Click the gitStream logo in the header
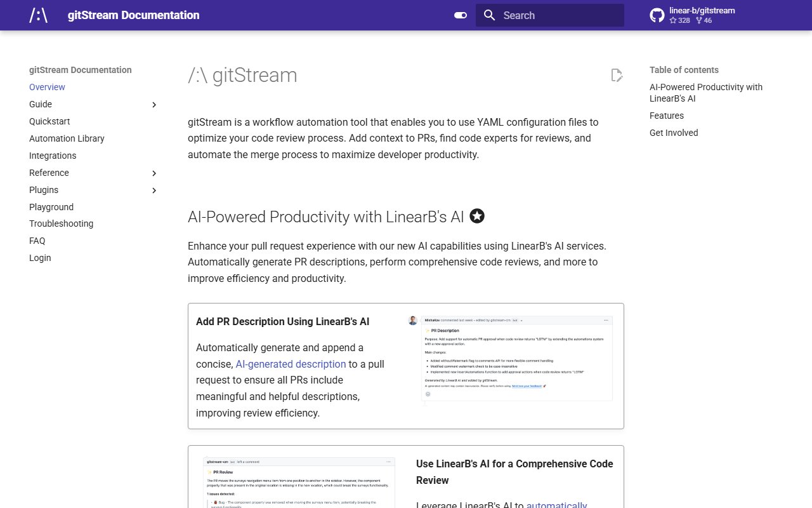The image size is (812, 508). coord(39,15)
